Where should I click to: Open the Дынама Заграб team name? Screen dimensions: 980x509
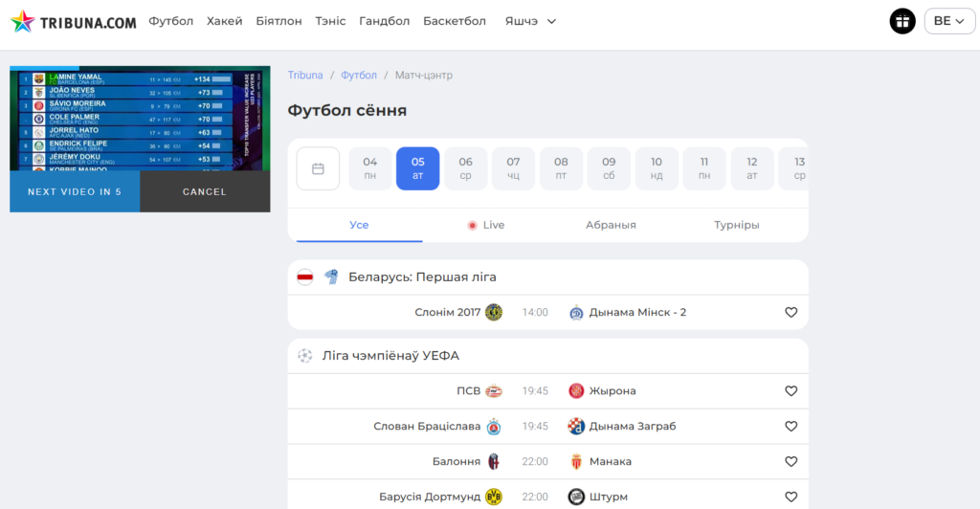[633, 426]
